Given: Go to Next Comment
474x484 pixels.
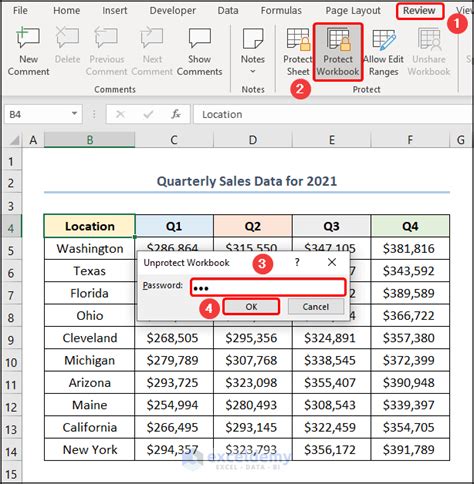Looking at the screenshot, I should click(152, 38).
